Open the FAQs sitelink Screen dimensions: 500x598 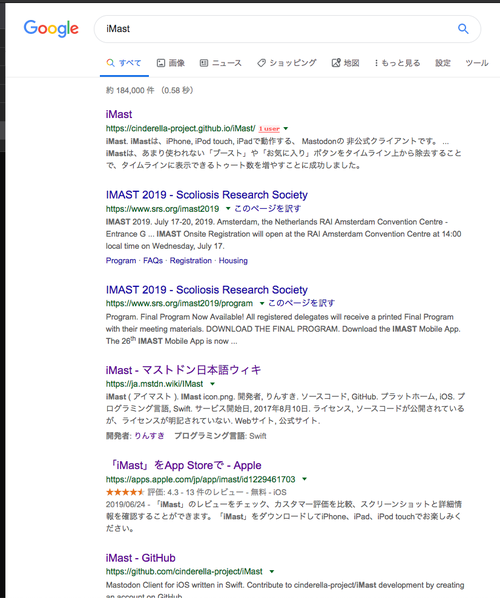[153, 260]
